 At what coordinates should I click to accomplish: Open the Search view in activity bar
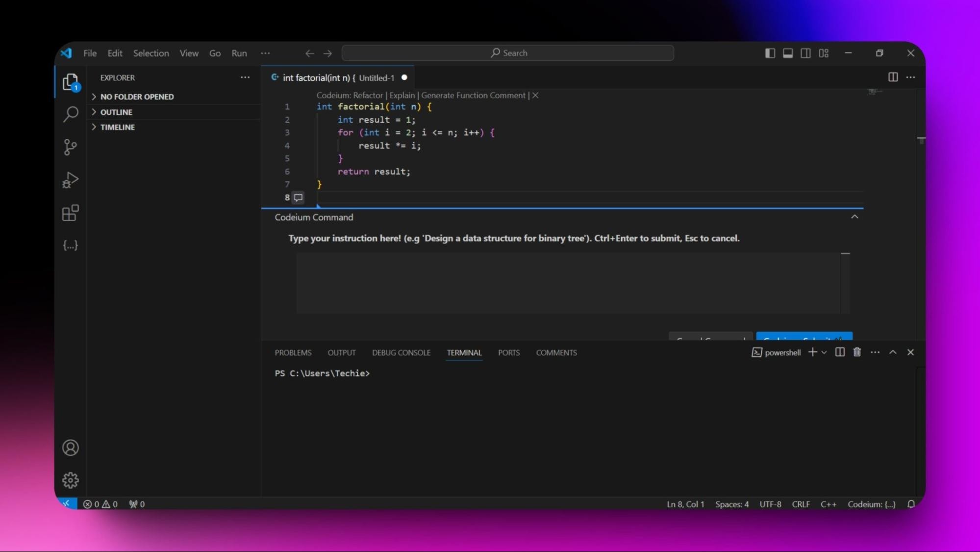[x=71, y=114]
